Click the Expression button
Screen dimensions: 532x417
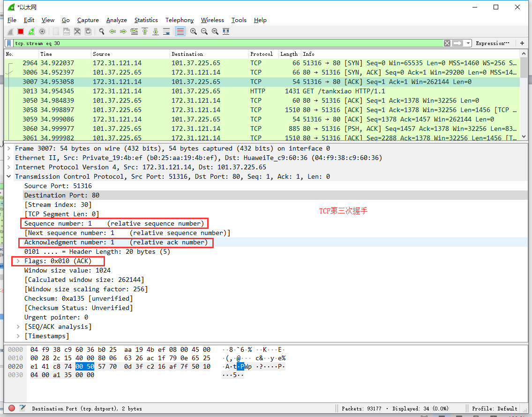[x=492, y=43]
